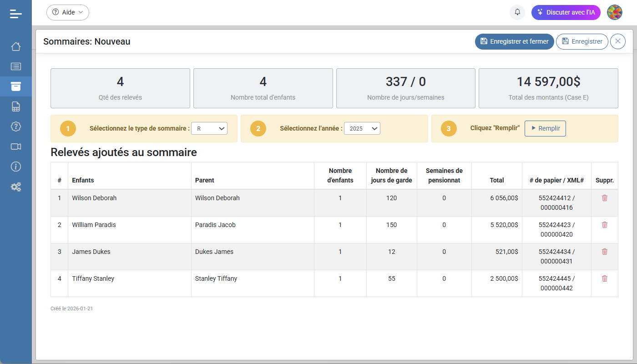The height and width of the screenshot is (364, 637).
Task: Remove James Dukes using its delete icon
Action: coord(605,251)
